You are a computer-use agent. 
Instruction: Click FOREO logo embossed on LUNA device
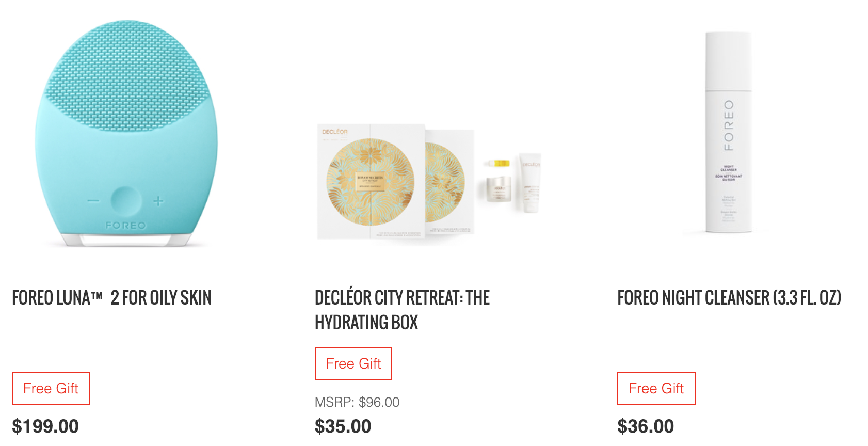coord(126,226)
